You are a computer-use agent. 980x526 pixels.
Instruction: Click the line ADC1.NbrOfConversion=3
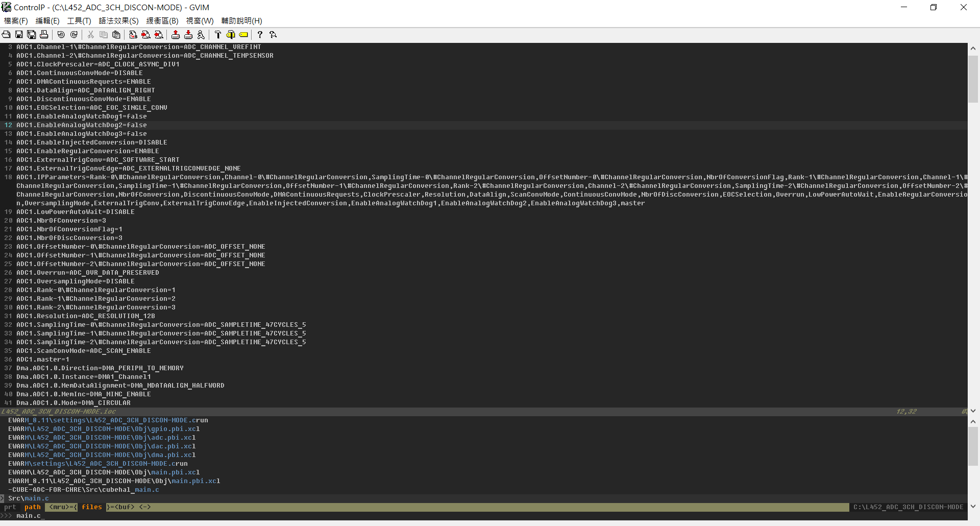[61, 221]
